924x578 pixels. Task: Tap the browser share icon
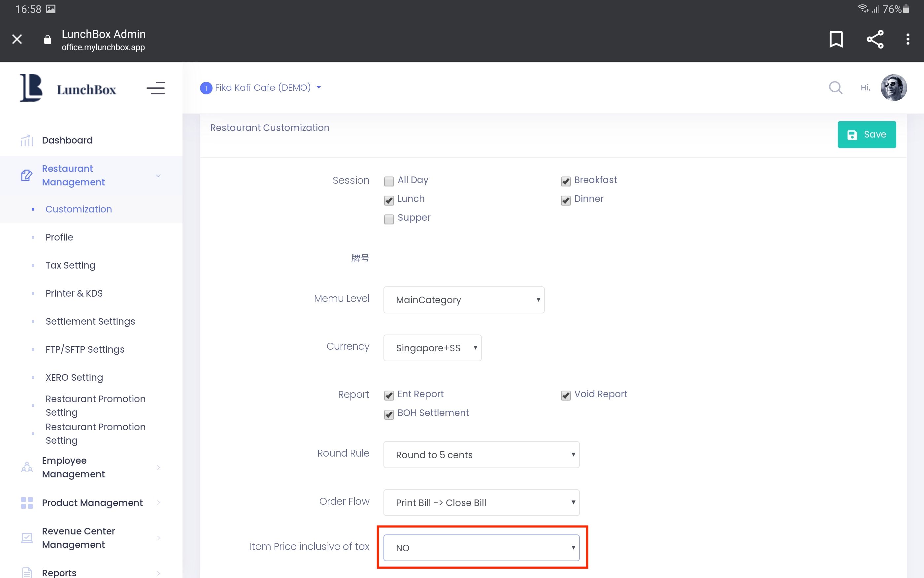875,39
